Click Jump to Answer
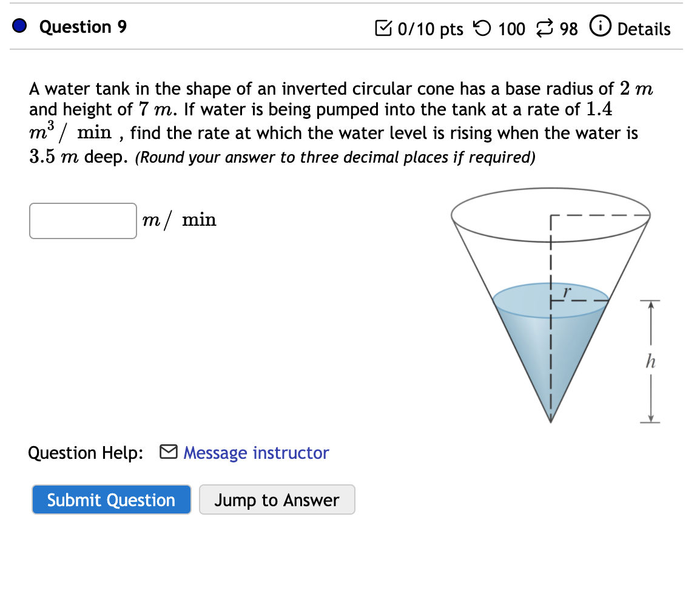 pos(277,499)
